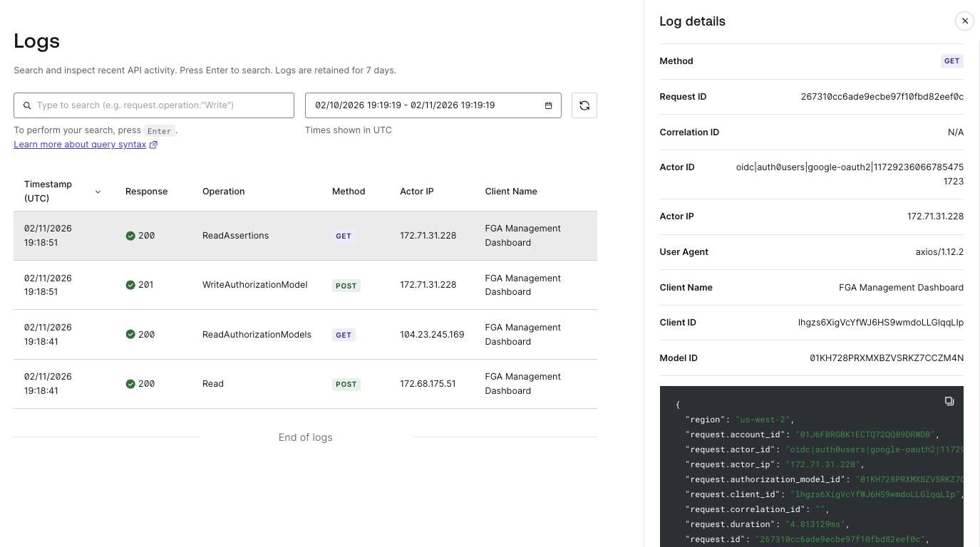Click Client ID value lhgzs6XigVcYfWJ6HS9wmdoLLGlqqLIp
The height and width of the screenshot is (547, 980).
(881, 323)
